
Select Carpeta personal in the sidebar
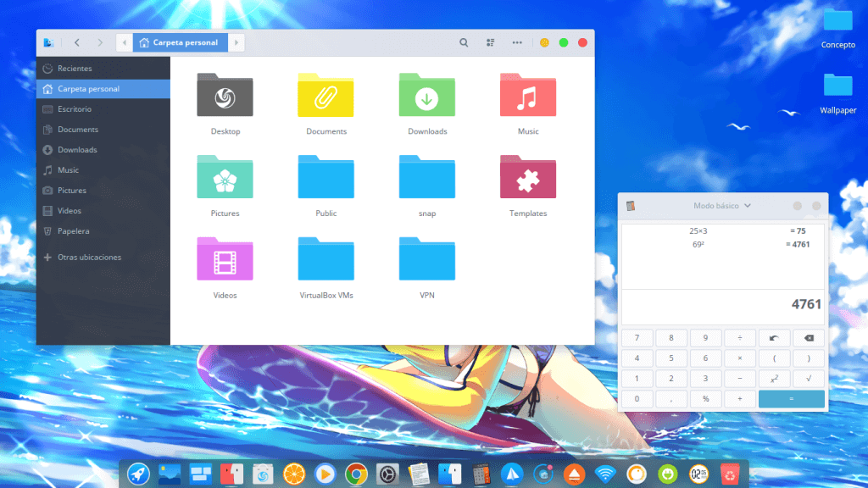pyautogui.click(x=103, y=88)
